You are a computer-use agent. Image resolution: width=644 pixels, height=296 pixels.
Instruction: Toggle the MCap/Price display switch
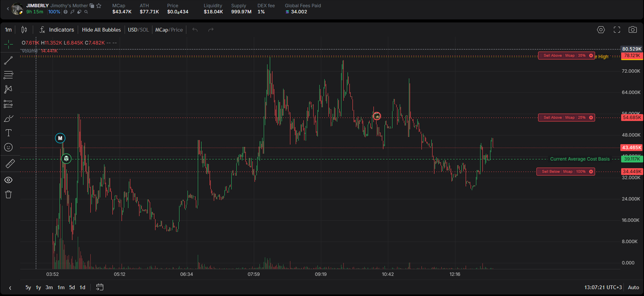169,30
